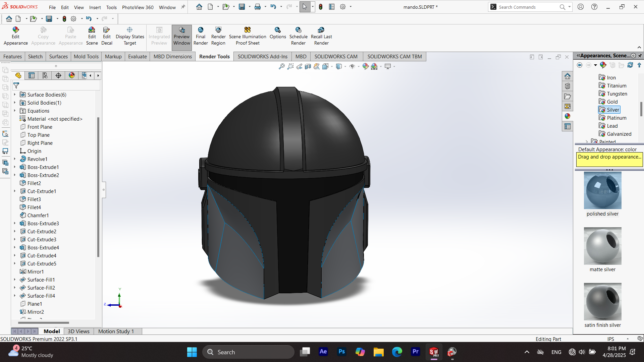The width and height of the screenshot is (644, 362).
Task: Switch to the Surfaces tab
Action: pos(58,56)
